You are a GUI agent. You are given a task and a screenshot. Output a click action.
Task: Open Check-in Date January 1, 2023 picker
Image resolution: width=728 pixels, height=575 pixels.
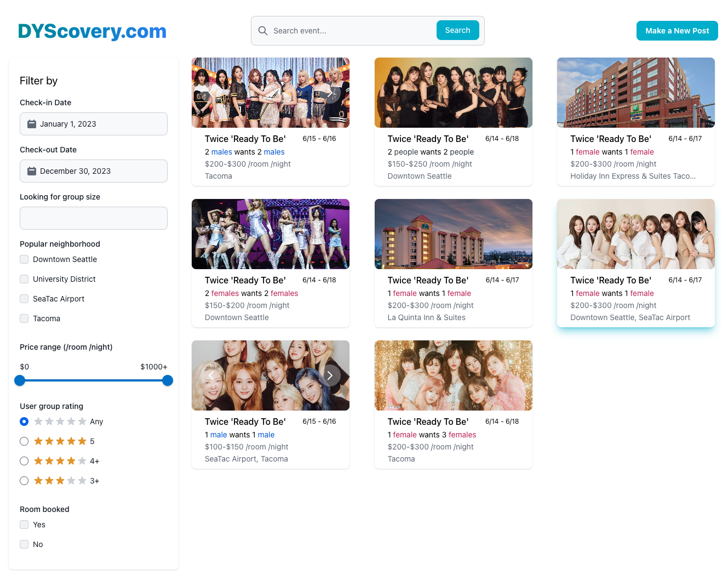[x=94, y=124]
